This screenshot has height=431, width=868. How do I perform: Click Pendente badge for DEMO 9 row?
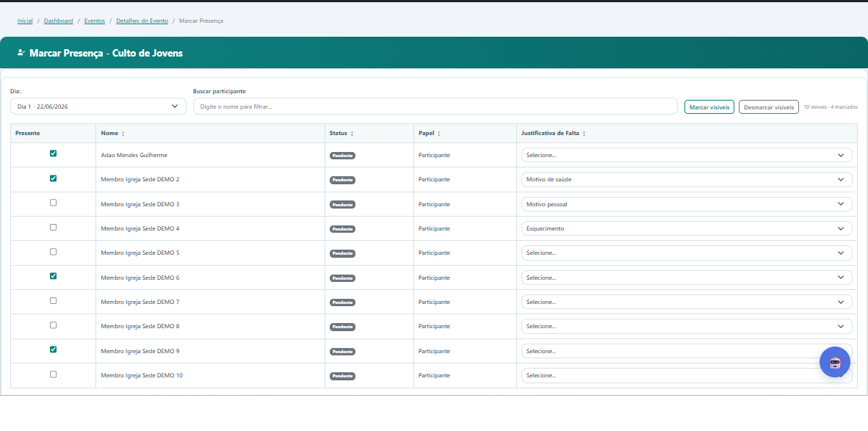pyautogui.click(x=343, y=351)
